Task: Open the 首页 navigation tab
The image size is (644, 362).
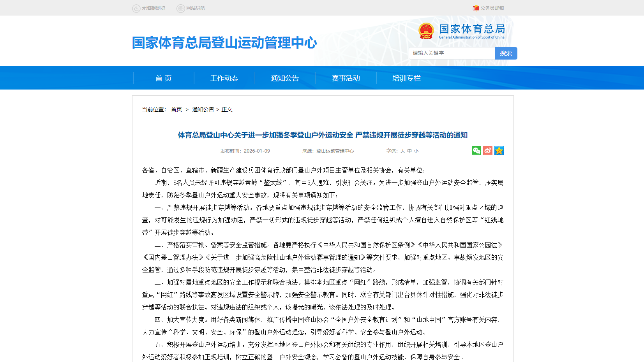Action: pos(164,78)
